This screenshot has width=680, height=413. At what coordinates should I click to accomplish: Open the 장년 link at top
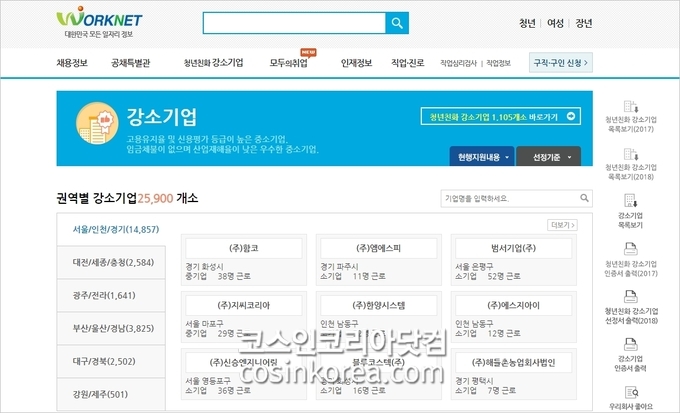pyautogui.click(x=584, y=23)
